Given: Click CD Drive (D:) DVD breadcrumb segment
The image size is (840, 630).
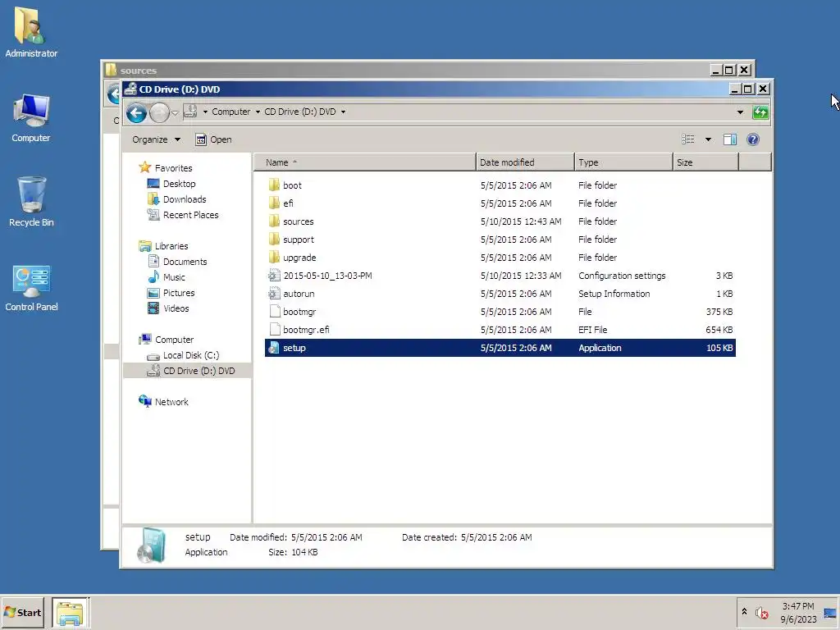Looking at the screenshot, I should point(300,112).
